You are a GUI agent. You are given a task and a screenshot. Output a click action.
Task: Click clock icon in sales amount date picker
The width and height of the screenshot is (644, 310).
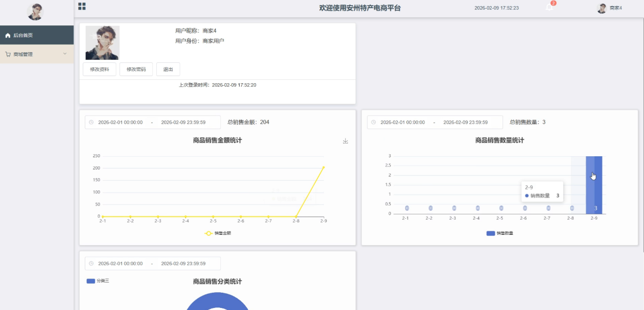(x=91, y=122)
